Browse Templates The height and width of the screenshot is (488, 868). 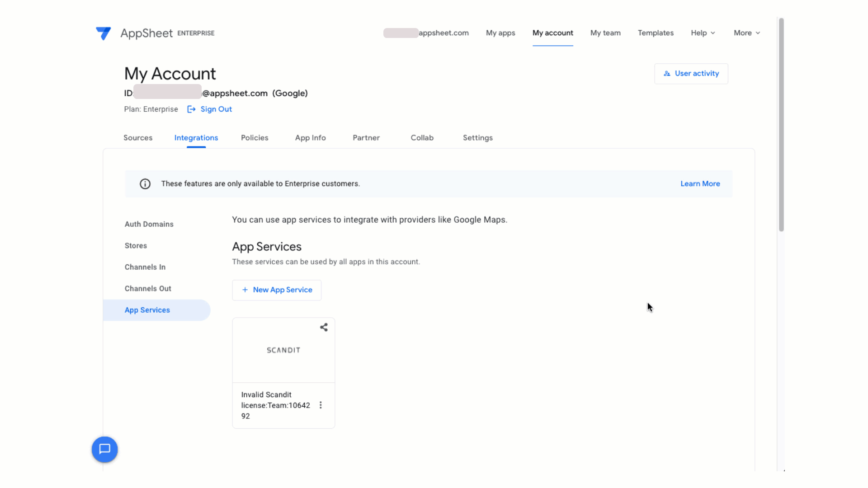(656, 33)
